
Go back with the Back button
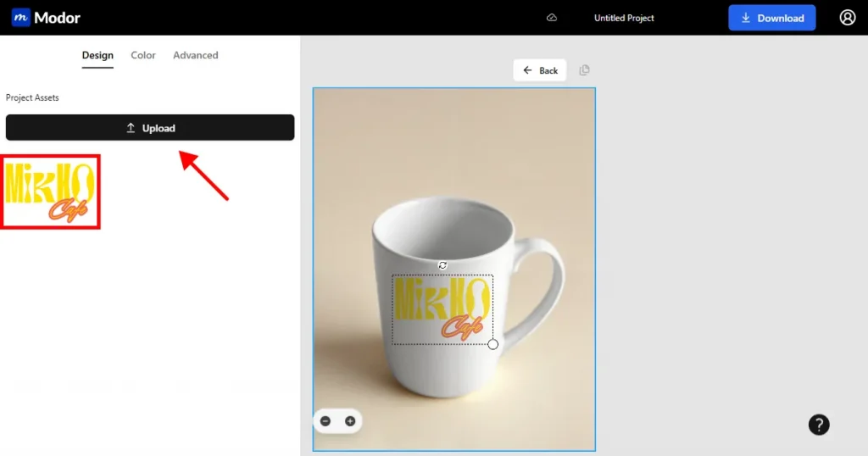click(540, 70)
